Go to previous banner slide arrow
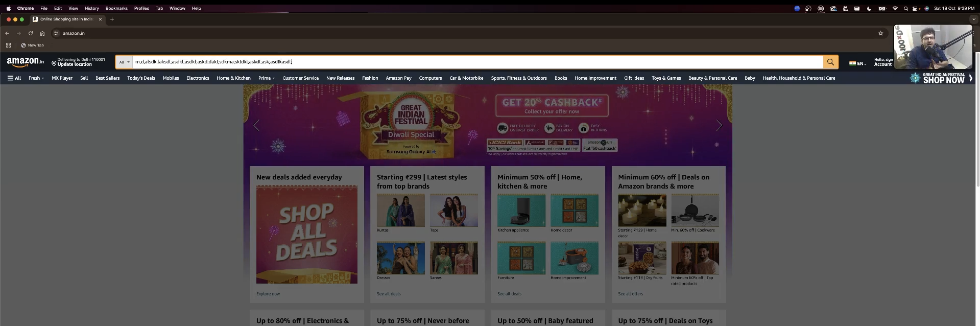Viewport: 980px width, 326px height. 256,125
